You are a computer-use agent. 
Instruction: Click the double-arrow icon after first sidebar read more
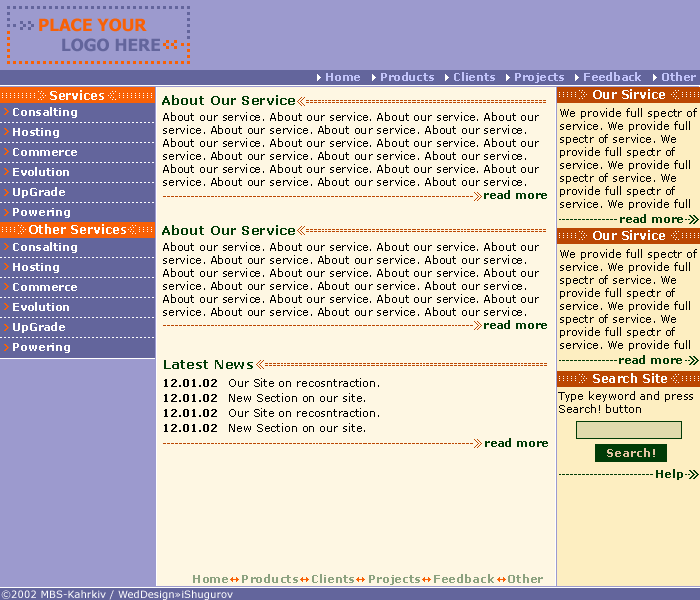click(693, 219)
